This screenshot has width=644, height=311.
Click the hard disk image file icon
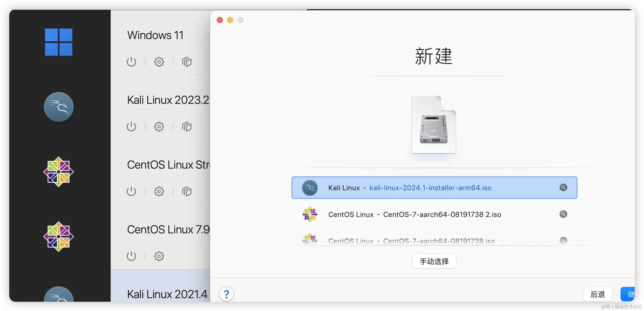(434, 125)
